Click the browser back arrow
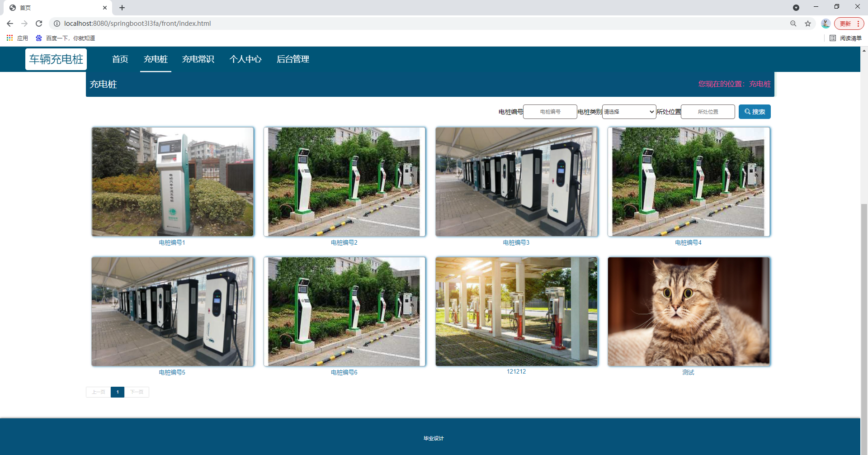The width and height of the screenshot is (868, 455). (10, 24)
